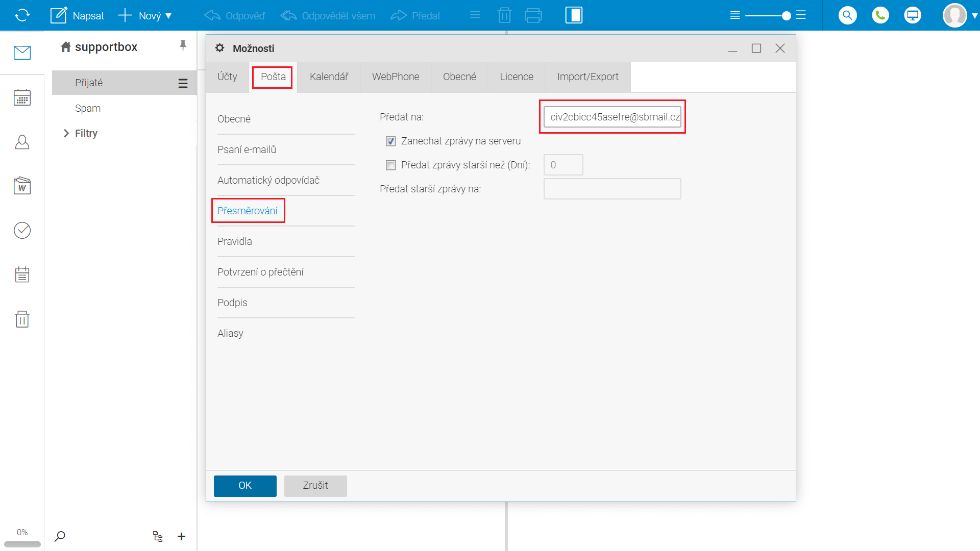980x551 pixels.
Task: Enable Předat zprávy starší než checkbox
Action: 391,165
